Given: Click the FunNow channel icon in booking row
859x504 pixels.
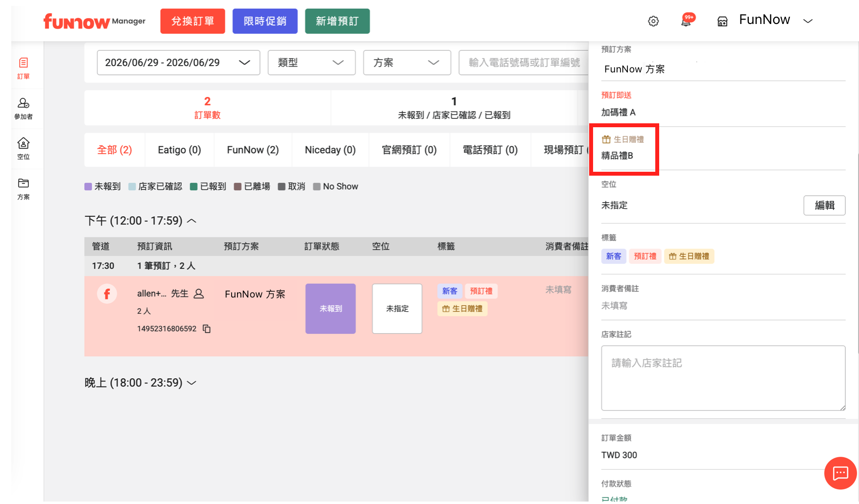Looking at the screenshot, I should [107, 294].
